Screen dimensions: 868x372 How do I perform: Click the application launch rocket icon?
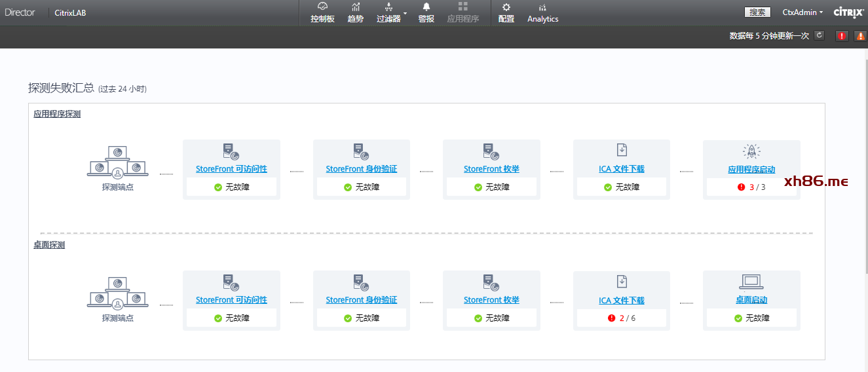click(751, 151)
